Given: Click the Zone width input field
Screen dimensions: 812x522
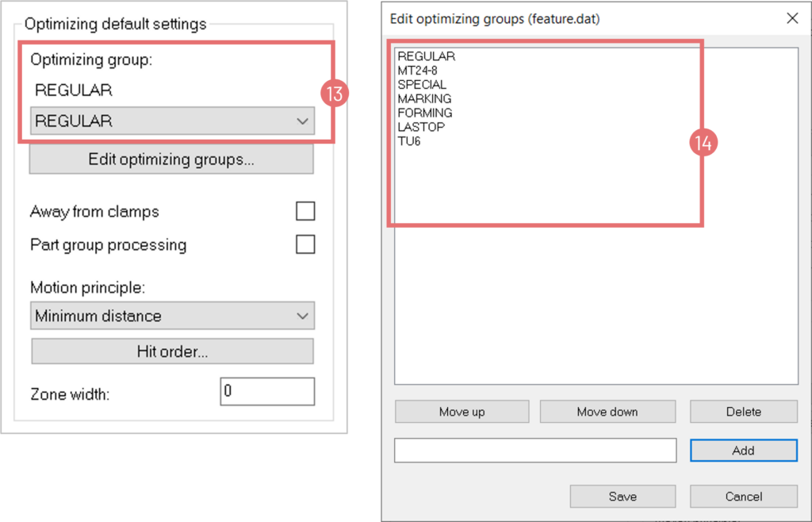Looking at the screenshot, I should 266,392.
